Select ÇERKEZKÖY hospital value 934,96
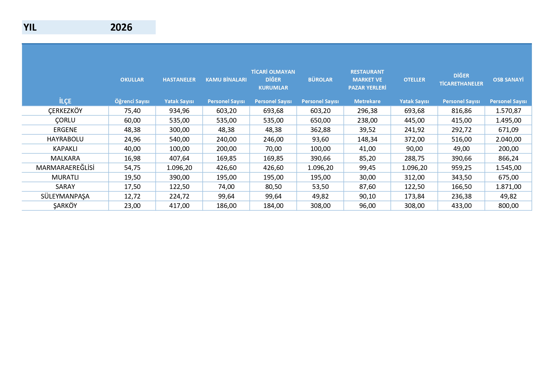Viewport: 554px width, 392px height. click(179, 111)
